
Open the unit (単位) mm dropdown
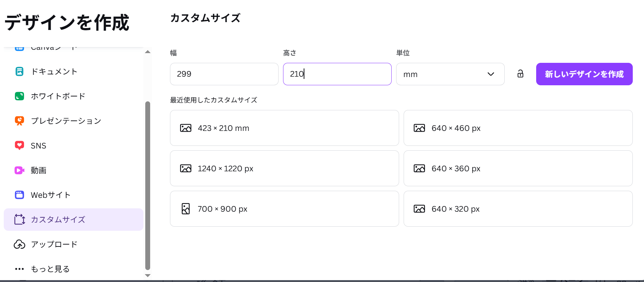pos(450,74)
